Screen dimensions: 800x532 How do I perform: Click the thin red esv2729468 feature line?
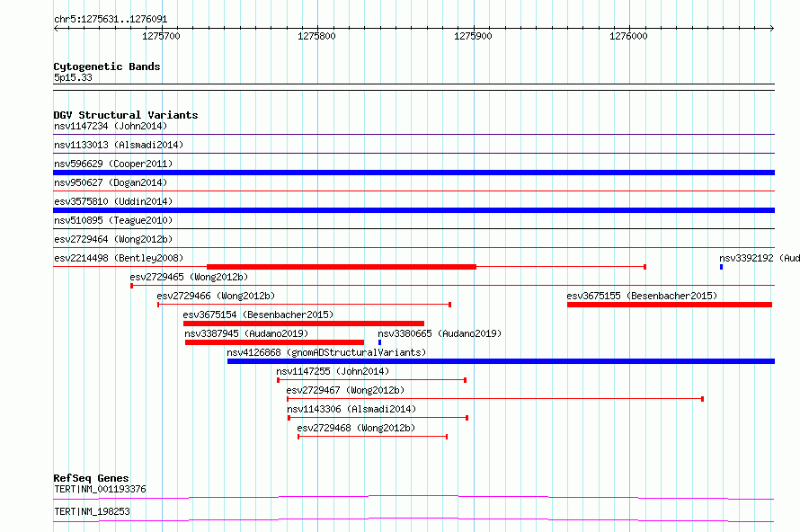[x=373, y=437]
